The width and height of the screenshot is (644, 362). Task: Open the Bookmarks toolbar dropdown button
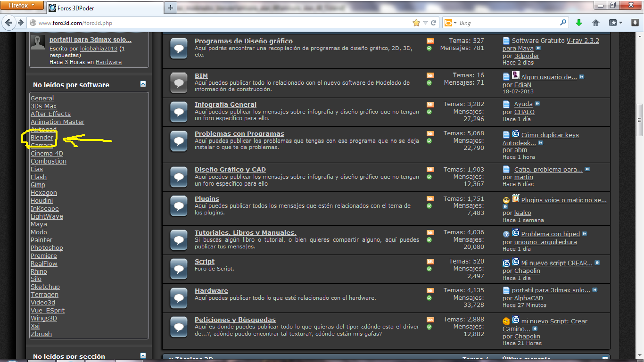[x=615, y=23]
